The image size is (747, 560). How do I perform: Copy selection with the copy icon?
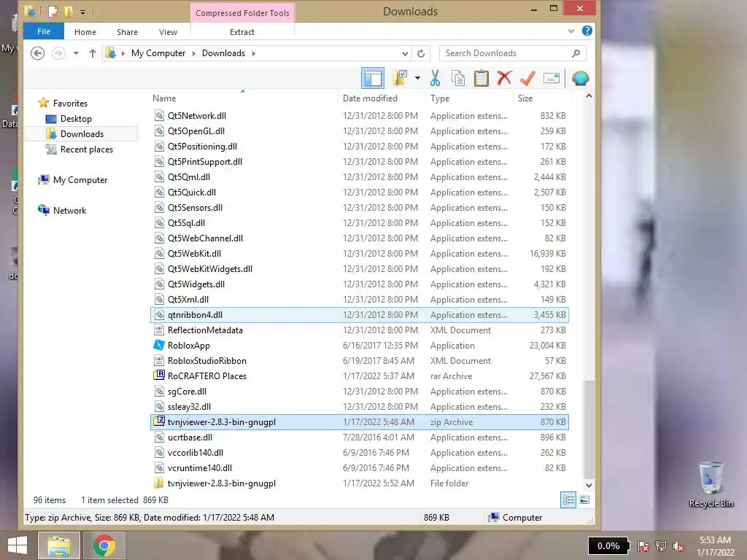(x=458, y=78)
